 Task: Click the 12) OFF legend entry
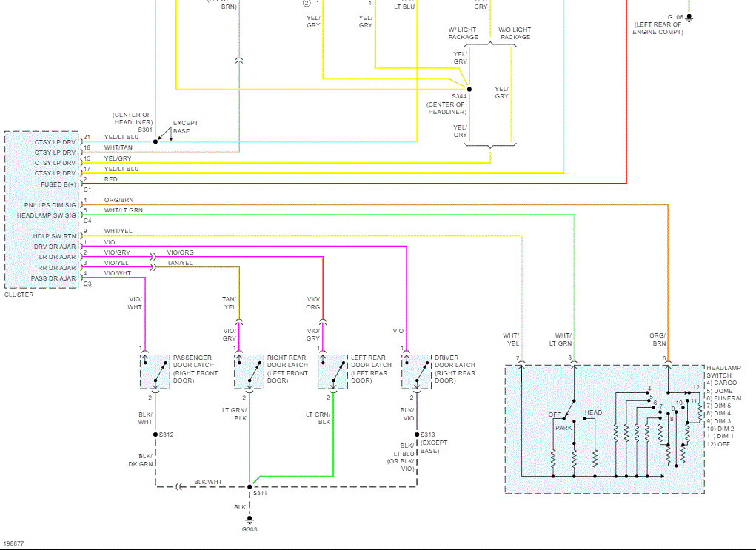click(x=718, y=444)
